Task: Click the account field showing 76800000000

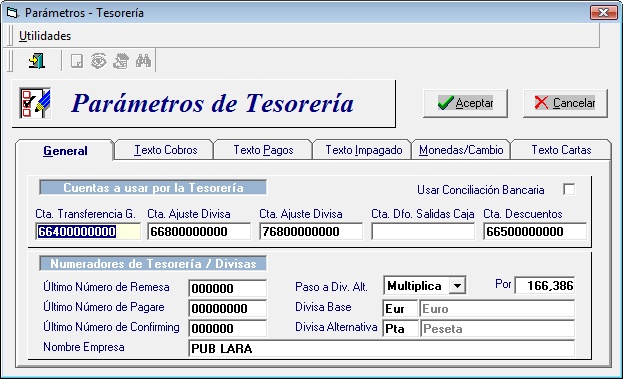Action: pos(311,231)
